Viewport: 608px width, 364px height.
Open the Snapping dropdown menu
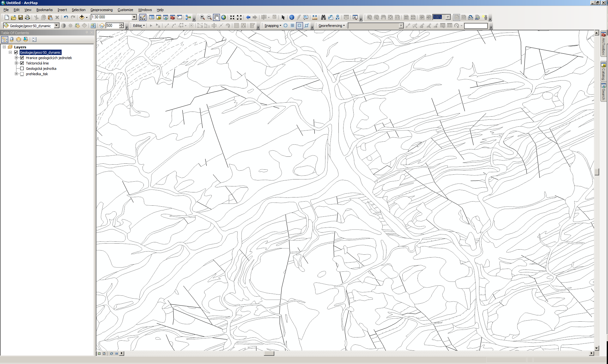click(273, 26)
